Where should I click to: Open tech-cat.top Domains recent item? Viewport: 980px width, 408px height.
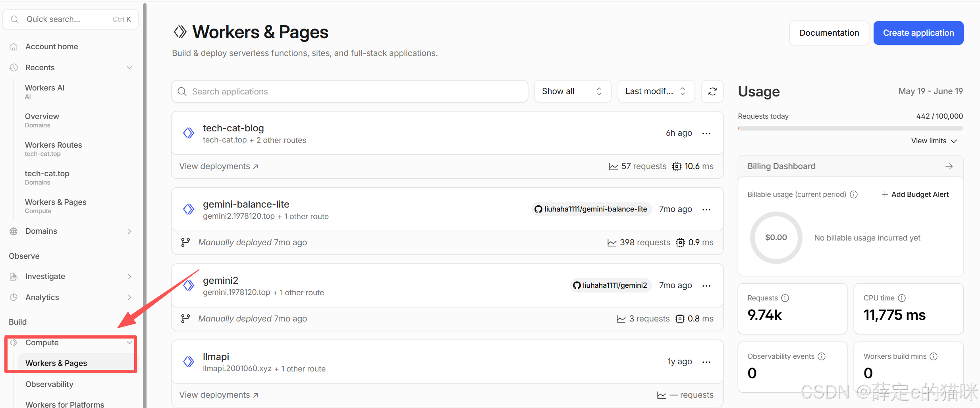pyautogui.click(x=47, y=177)
